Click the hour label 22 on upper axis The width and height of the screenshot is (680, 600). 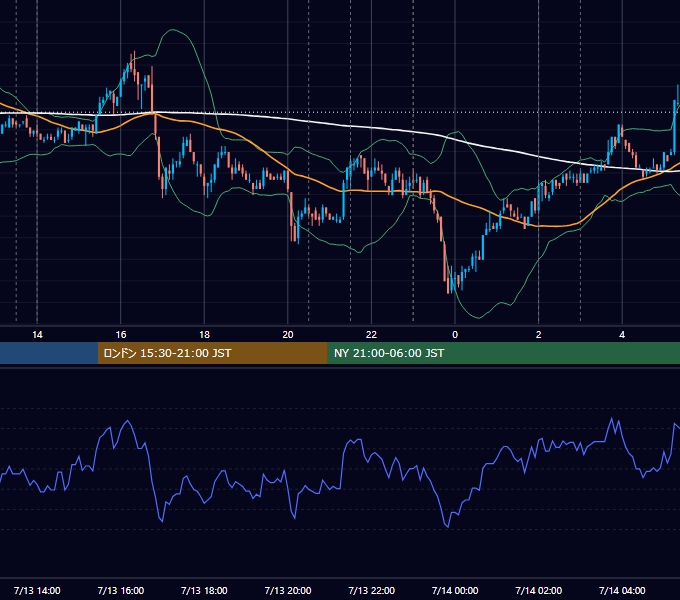pyautogui.click(x=371, y=335)
